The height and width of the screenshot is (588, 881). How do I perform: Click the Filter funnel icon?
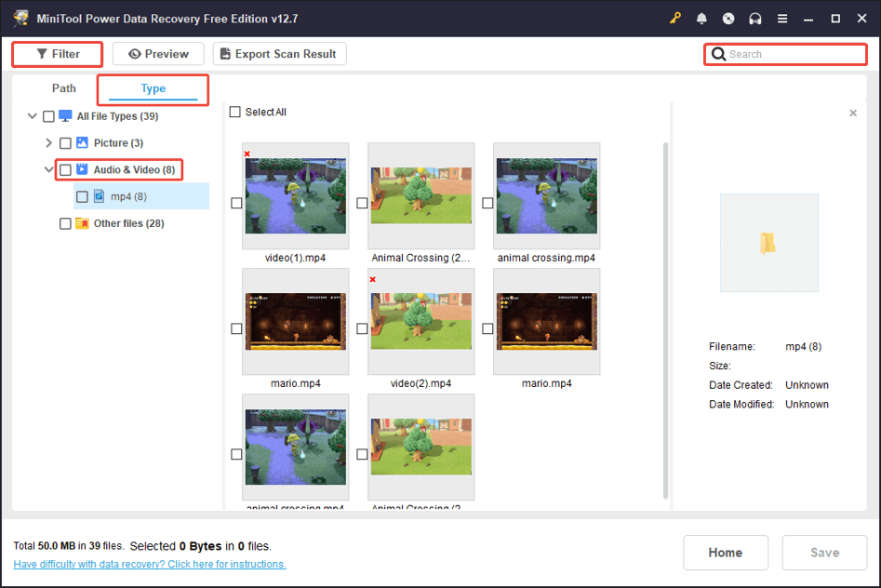[42, 54]
